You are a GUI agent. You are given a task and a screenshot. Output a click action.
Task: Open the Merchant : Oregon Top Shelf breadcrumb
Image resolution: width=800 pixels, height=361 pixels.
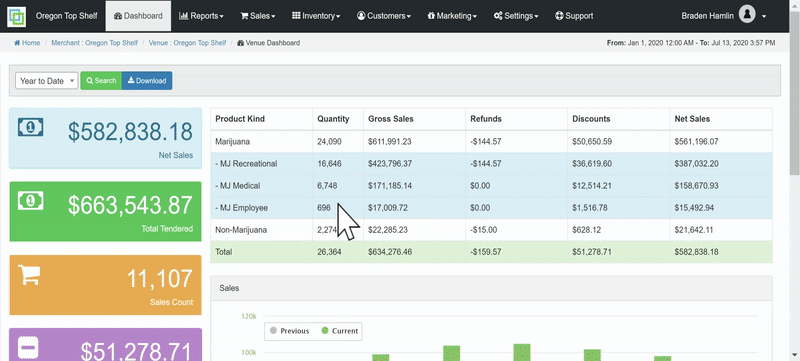94,43
